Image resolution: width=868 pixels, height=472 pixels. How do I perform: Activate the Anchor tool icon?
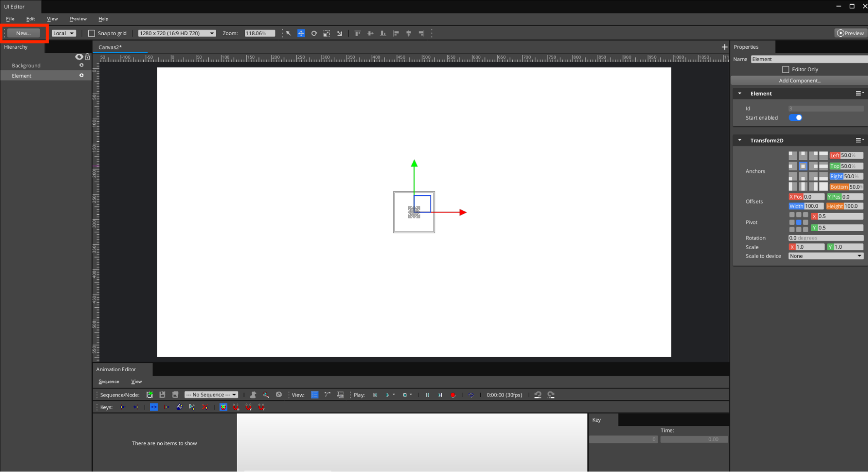coord(340,33)
